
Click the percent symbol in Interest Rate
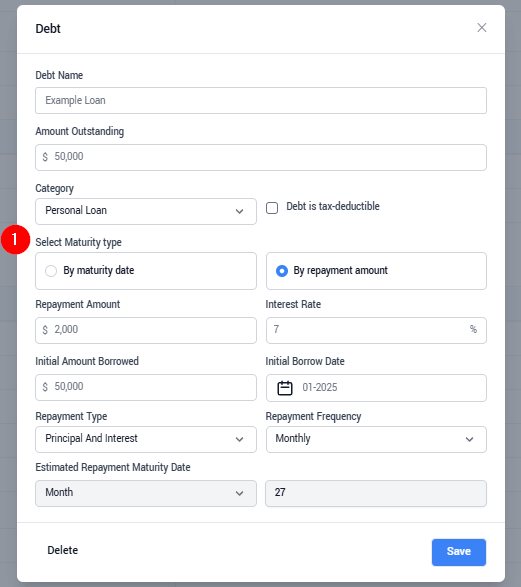click(473, 329)
